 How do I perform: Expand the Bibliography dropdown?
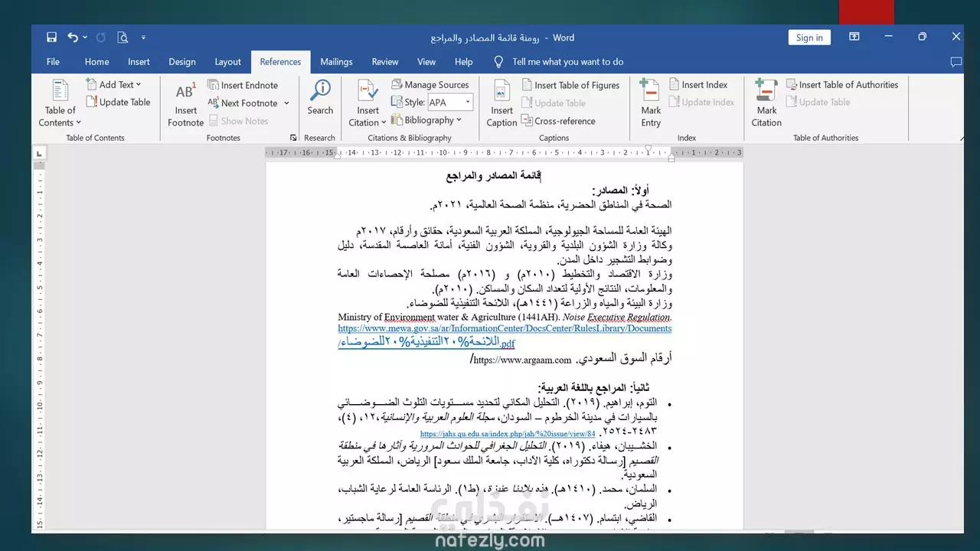click(426, 120)
